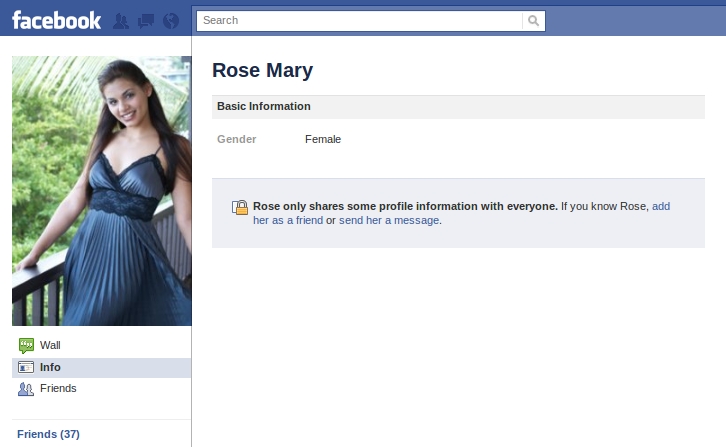Click the search magnifier button
This screenshot has height=447, width=726.
(533, 21)
